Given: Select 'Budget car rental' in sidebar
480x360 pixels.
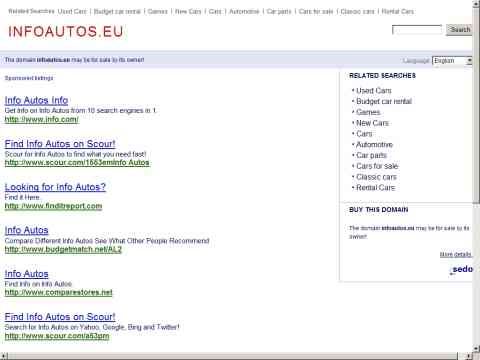Looking at the screenshot, I should [x=384, y=101].
